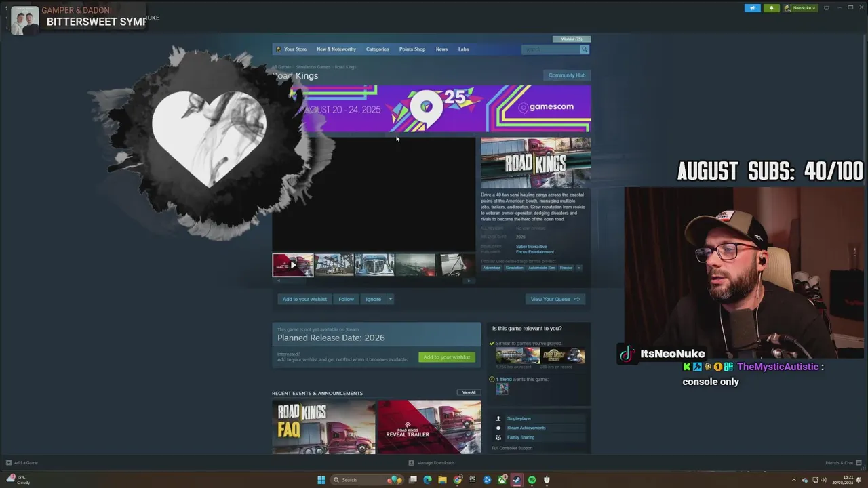Open Xbox app from the taskbar
Viewport: 868px width, 488px height.
502,480
